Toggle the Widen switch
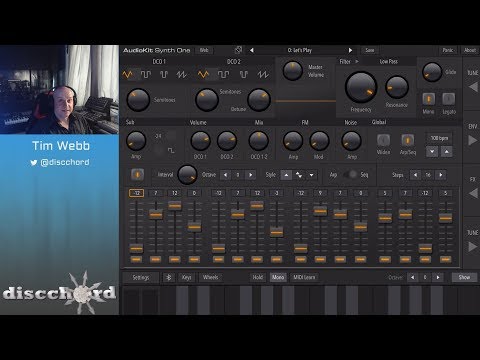 point(383,140)
